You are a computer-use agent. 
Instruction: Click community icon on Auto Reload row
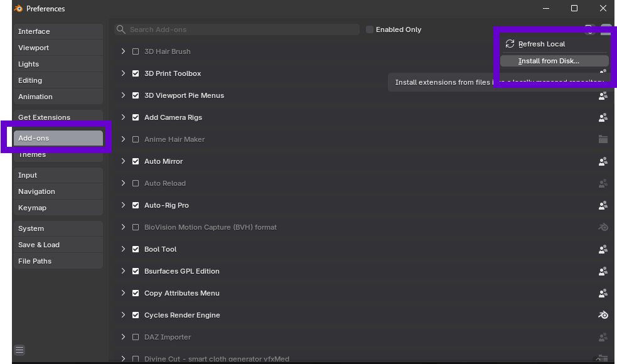click(x=603, y=183)
